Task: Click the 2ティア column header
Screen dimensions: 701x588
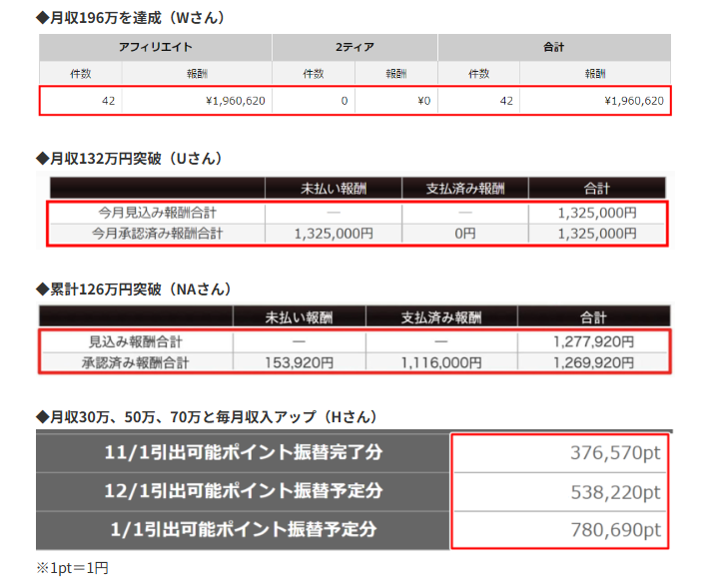Action: click(354, 47)
